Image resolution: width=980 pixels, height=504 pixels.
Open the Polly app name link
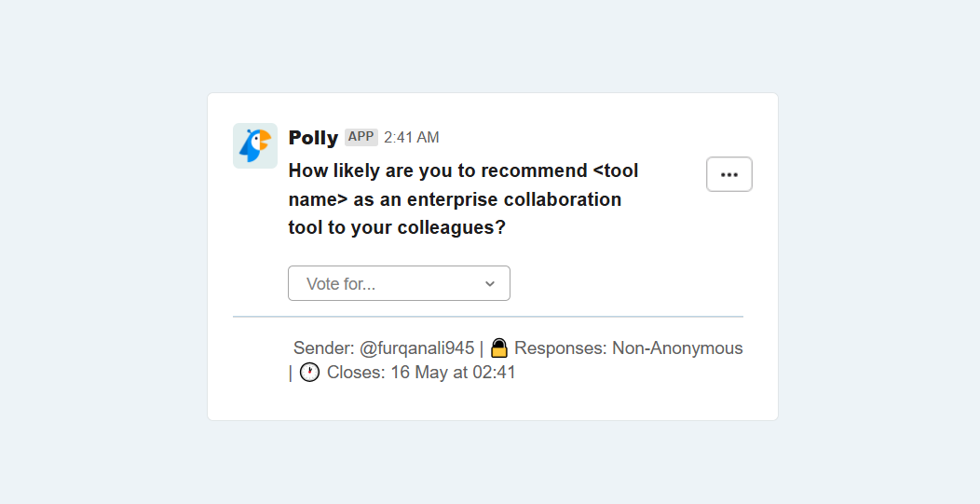[x=313, y=138]
